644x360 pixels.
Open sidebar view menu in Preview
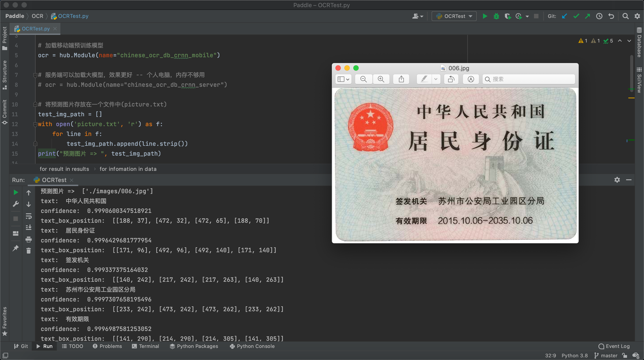[x=343, y=79]
